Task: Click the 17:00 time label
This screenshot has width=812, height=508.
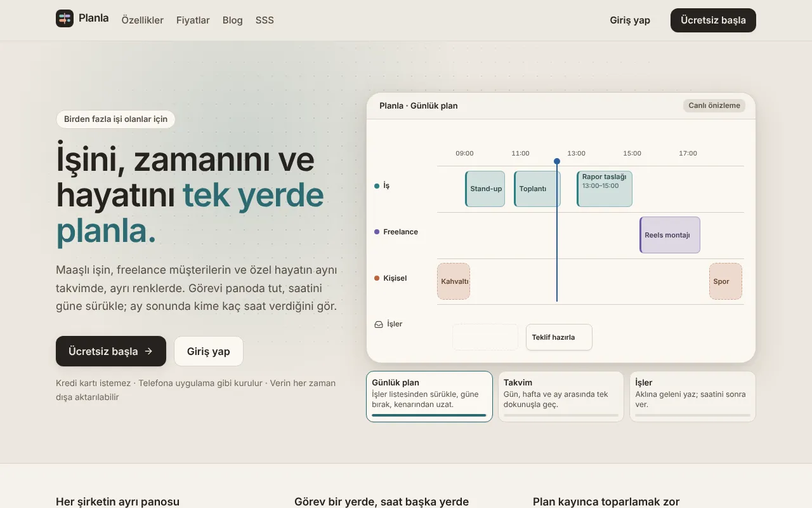Action: [688, 153]
